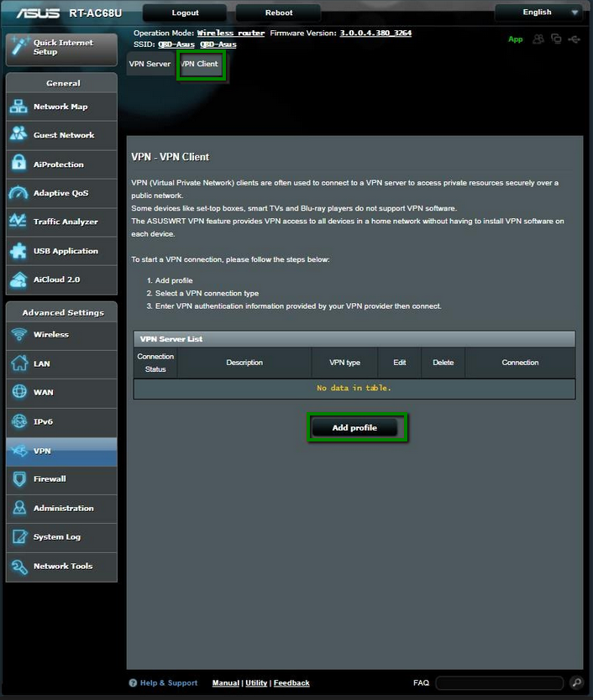Switch to the VPN Client tab
This screenshot has height=700, width=593.
(x=200, y=64)
